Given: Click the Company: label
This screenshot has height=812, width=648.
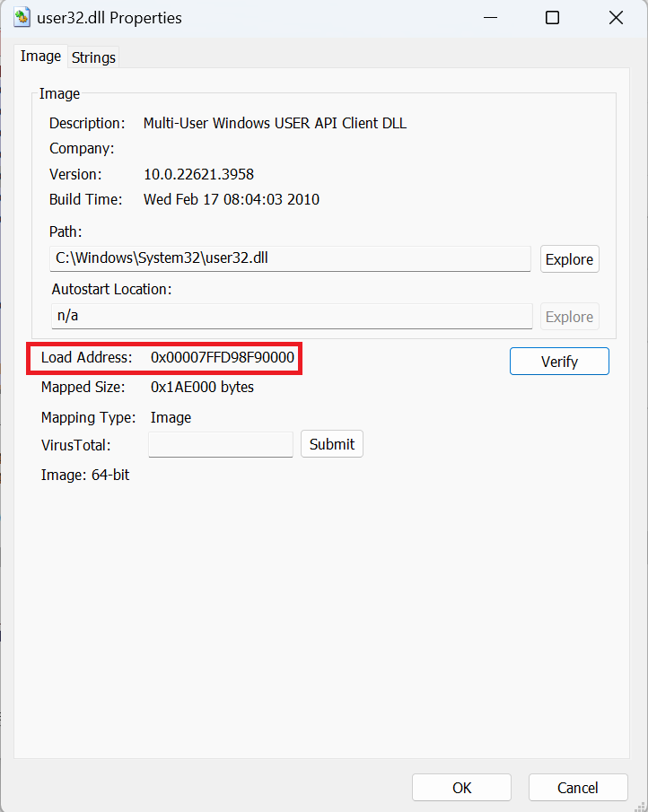Looking at the screenshot, I should (82, 149).
